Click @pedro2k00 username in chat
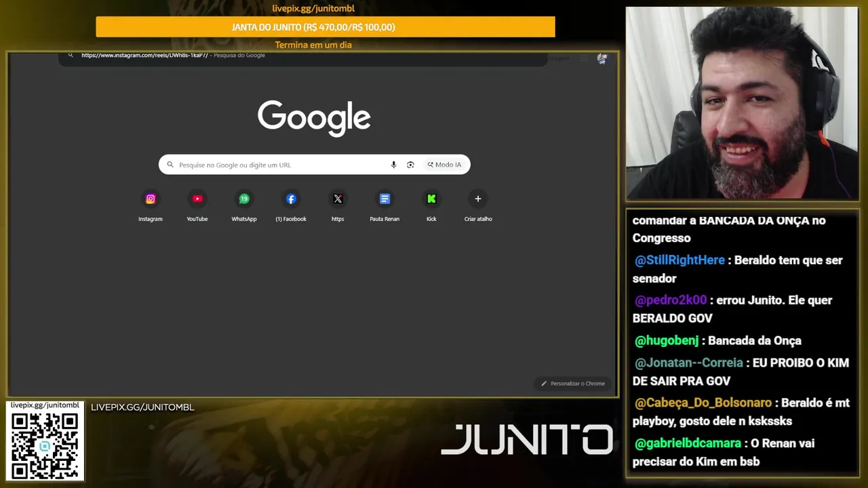The height and width of the screenshot is (488, 868). coord(671,300)
